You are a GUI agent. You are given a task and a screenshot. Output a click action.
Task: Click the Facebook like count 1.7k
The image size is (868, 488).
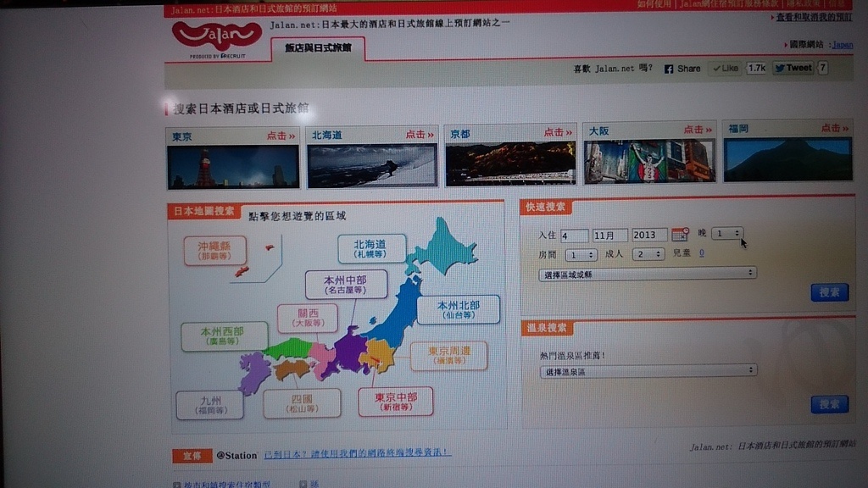756,68
